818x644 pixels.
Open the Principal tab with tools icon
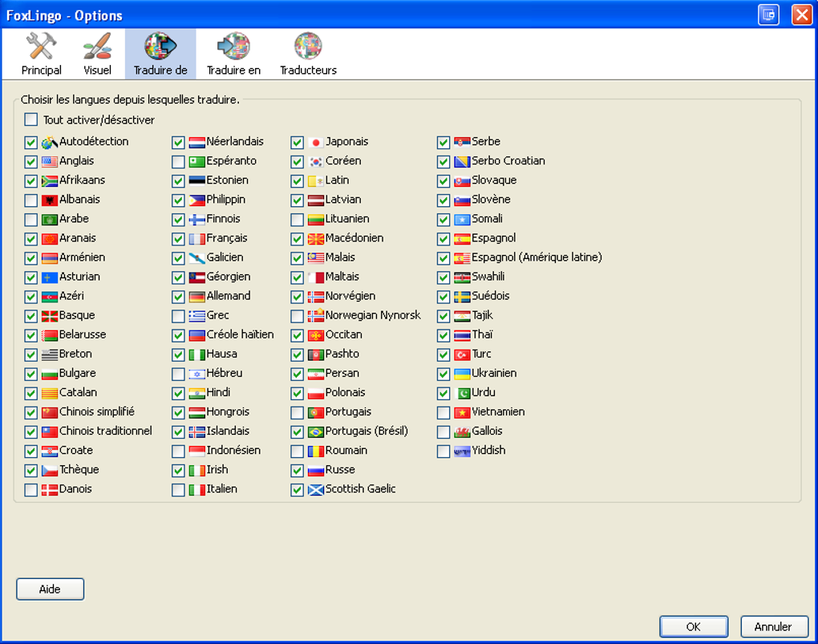click(41, 54)
